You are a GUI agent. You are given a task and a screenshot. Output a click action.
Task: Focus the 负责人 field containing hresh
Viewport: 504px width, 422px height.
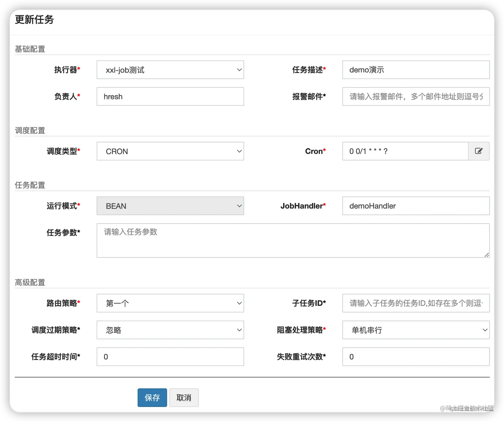[170, 96]
